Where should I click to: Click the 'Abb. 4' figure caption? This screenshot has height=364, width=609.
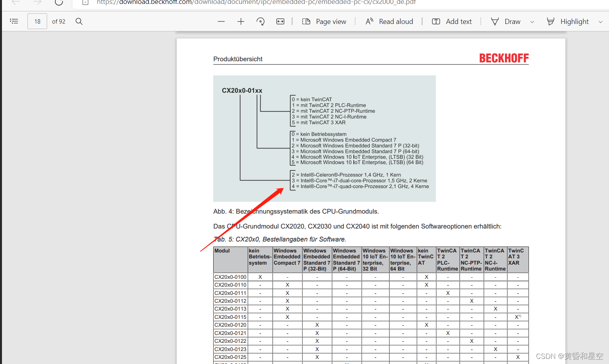(x=296, y=211)
